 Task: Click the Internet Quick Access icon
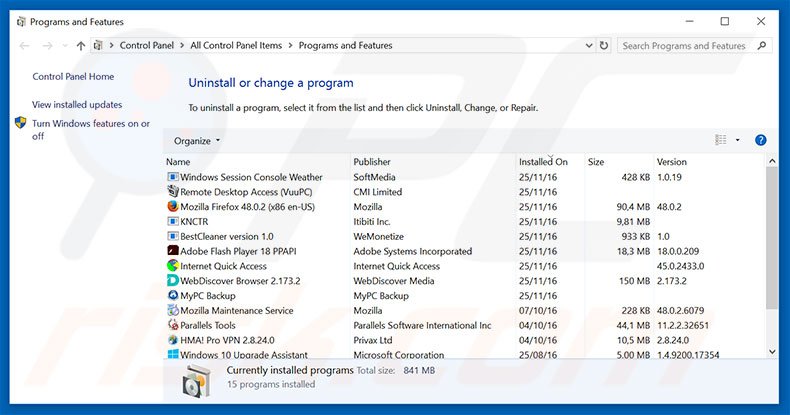point(173,265)
